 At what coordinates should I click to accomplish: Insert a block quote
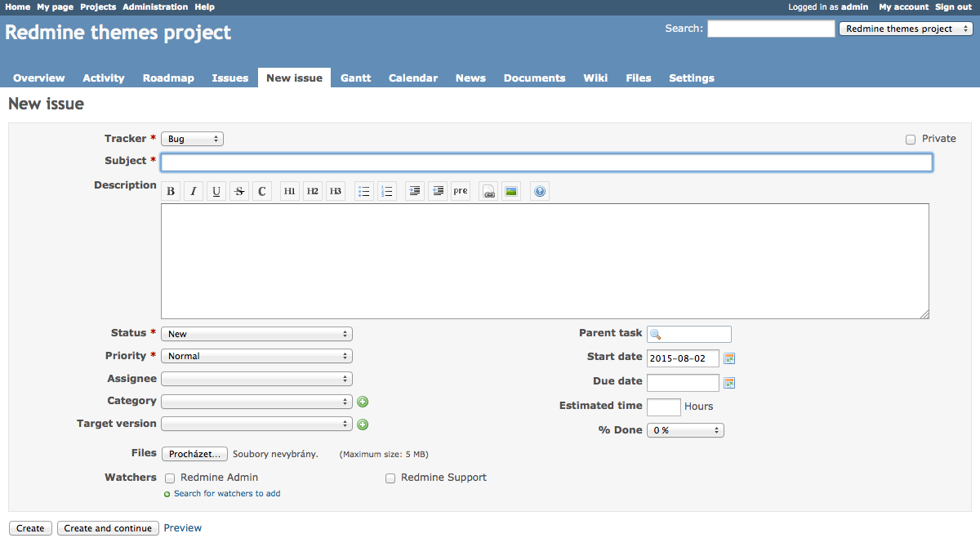pos(415,192)
